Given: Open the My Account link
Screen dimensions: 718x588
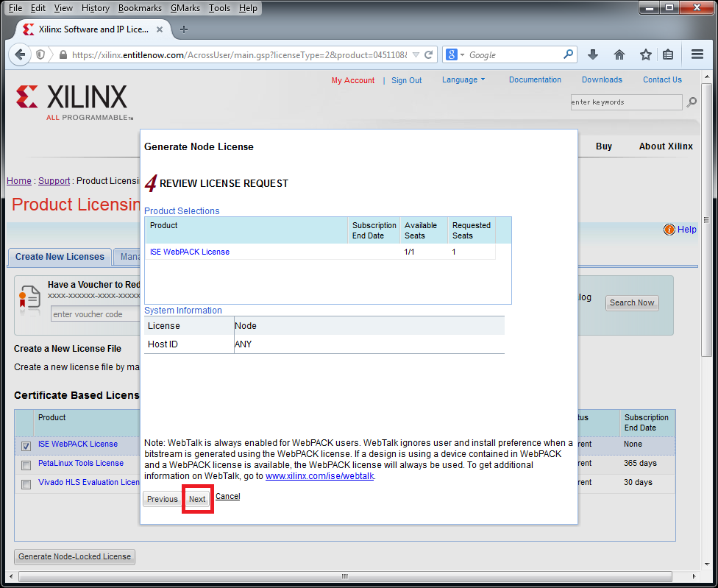Looking at the screenshot, I should pos(353,81).
